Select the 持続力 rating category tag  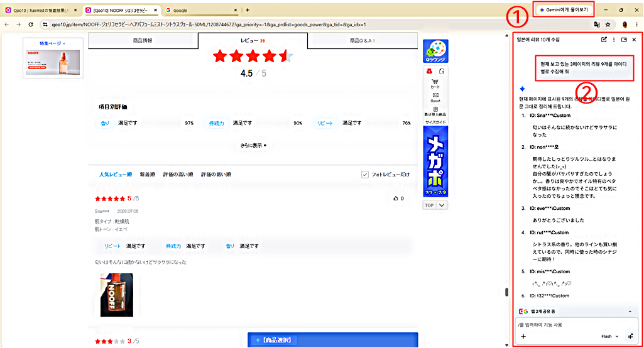pyautogui.click(x=216, y=123)
